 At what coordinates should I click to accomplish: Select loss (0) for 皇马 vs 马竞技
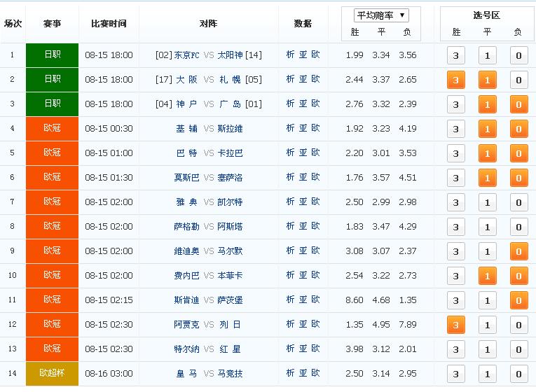coord(518,374)
